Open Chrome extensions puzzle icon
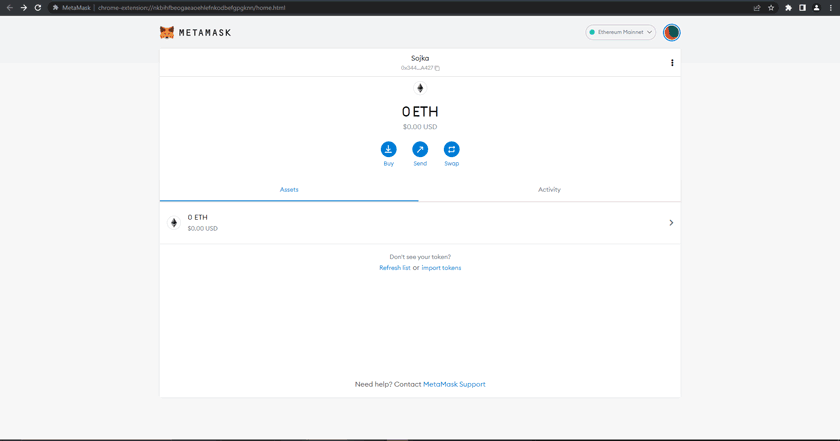The image size is (840, 441). pos(788,8)
